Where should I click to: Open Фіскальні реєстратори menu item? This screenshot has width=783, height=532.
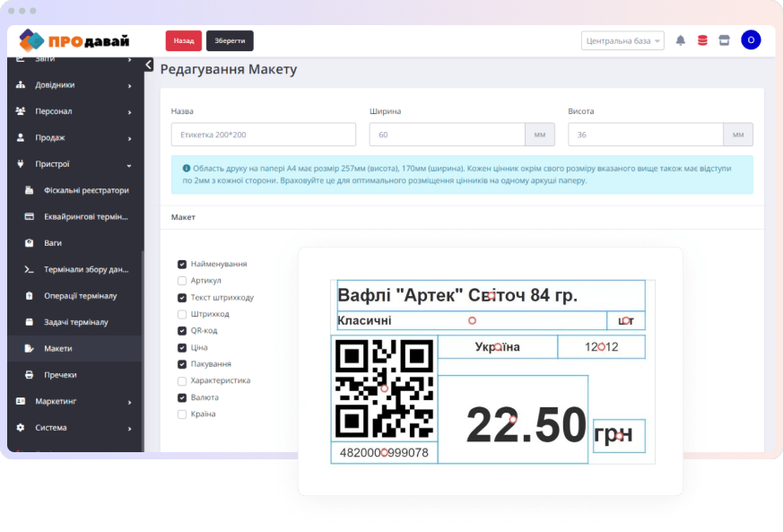click(75, 190)
